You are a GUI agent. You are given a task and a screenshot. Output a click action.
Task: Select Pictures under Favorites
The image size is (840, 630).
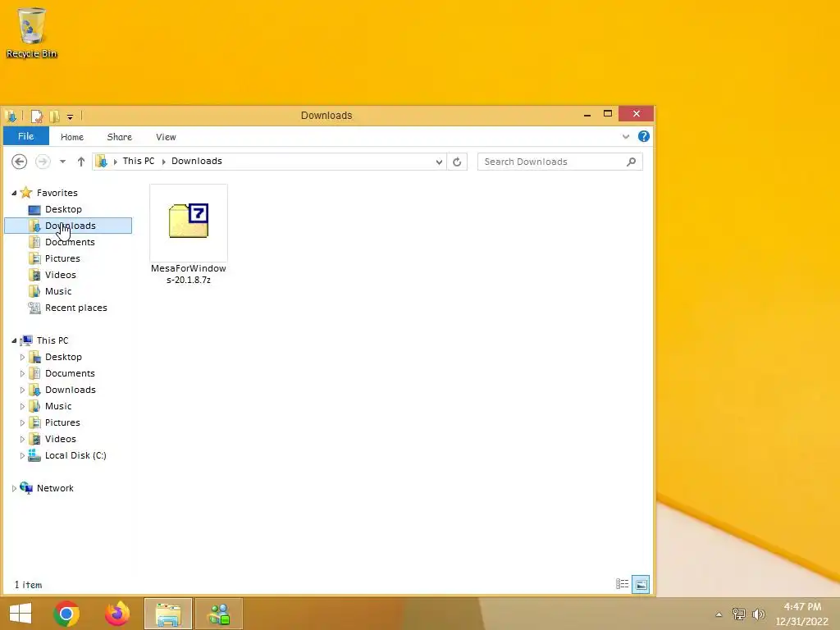(x=62, y=258)
